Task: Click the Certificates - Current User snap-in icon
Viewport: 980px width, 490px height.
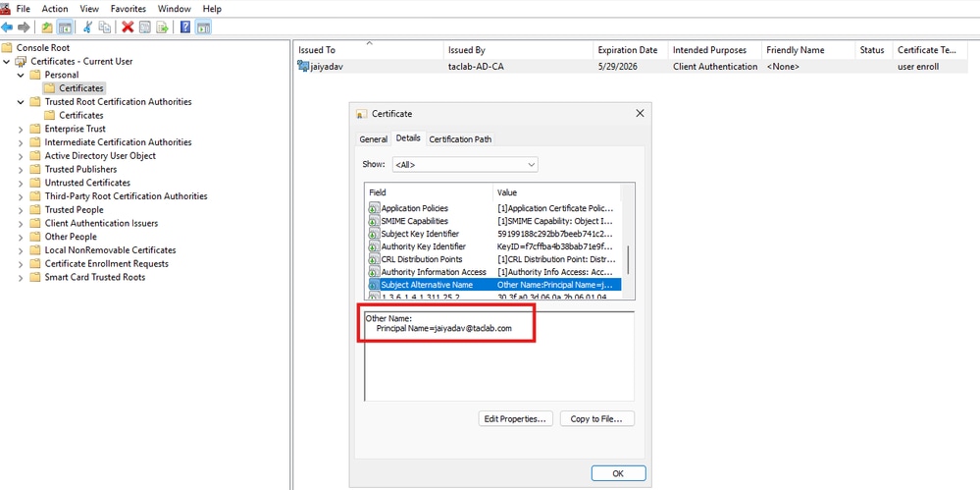Action: (22, 61)
